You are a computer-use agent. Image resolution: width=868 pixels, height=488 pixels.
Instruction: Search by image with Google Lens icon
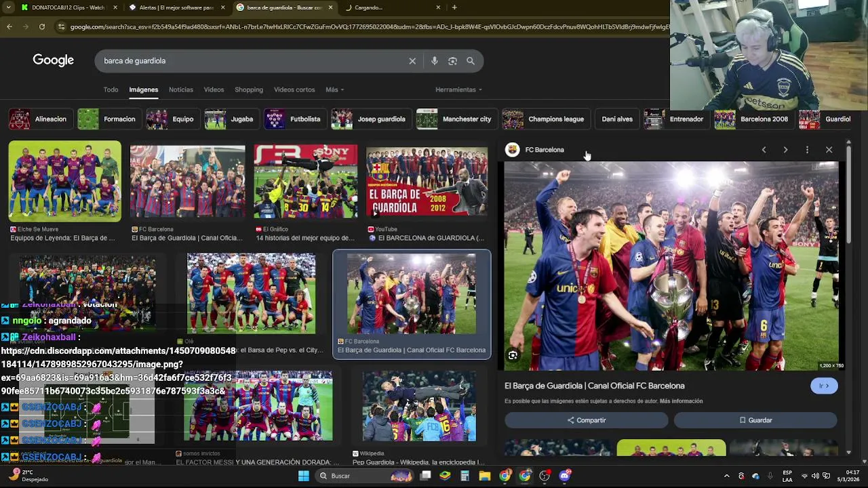452,61
